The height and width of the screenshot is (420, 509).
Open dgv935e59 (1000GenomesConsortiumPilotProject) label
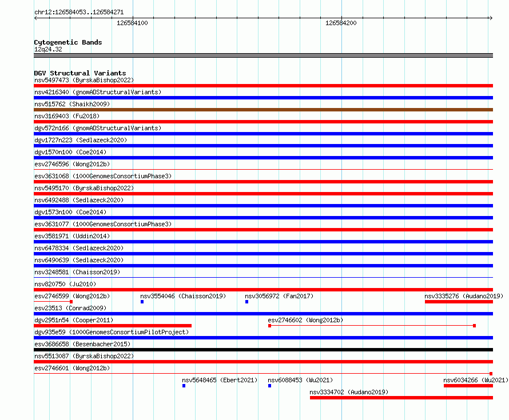pyautogui.click(x=112, y=332)
